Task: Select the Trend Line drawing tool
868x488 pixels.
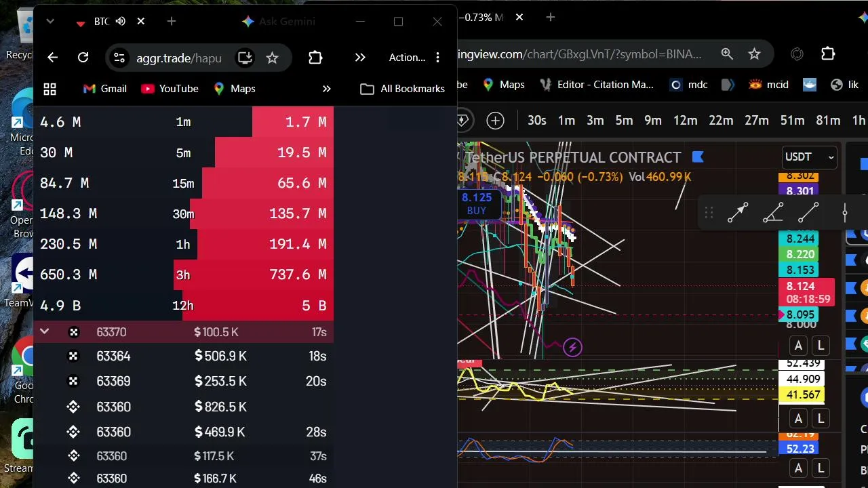Action: click(808, 213)
